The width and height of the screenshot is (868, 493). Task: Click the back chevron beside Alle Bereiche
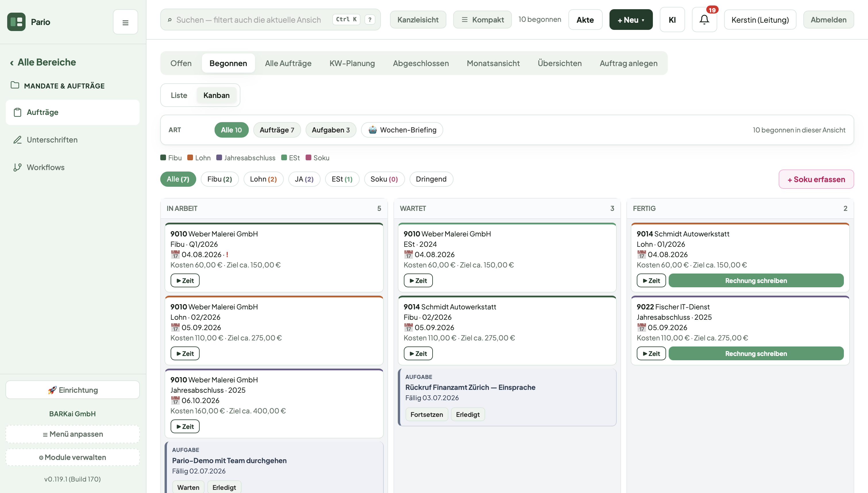pyautogui.click(x=12, y=63)
